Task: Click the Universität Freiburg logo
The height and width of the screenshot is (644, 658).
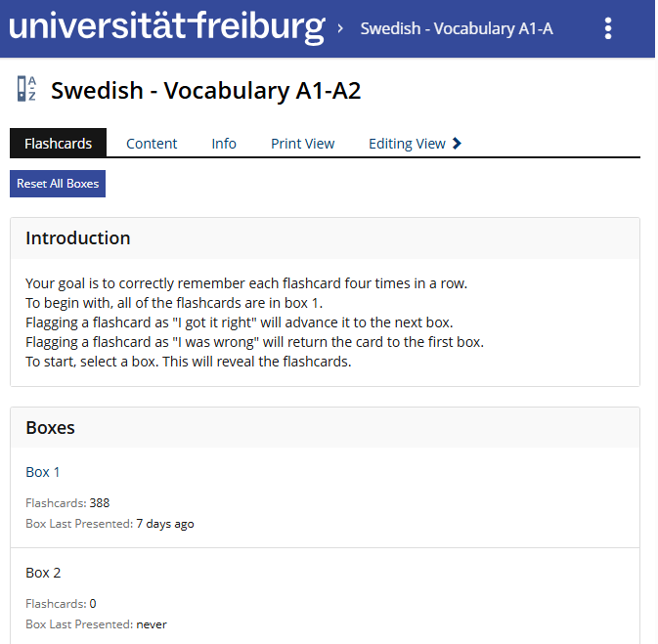Action: click(166, 27)
